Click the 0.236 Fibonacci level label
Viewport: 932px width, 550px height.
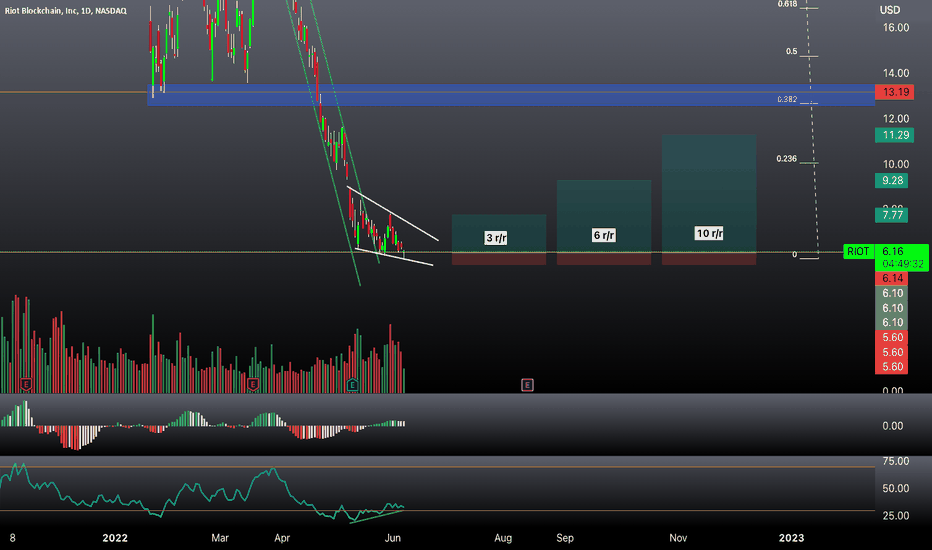(x=786, y=159)
